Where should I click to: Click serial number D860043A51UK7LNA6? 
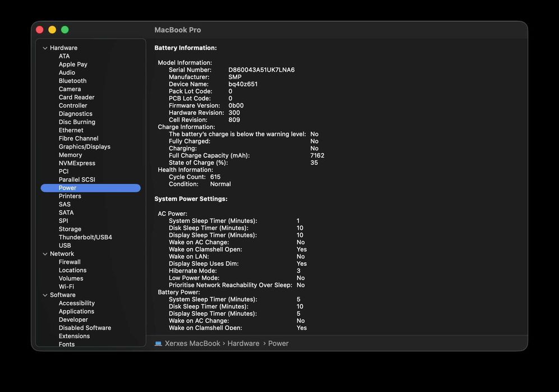coord(262,70)
